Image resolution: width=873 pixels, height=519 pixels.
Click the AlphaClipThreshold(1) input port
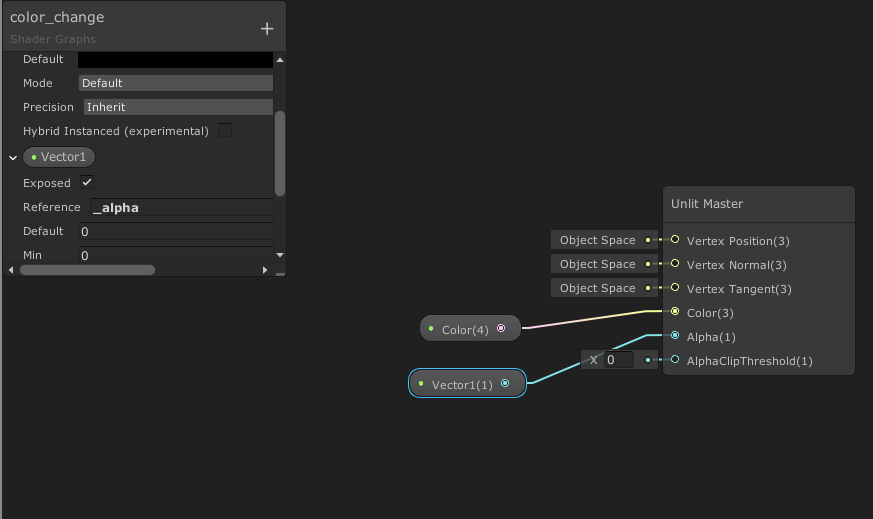pos(675,359)
